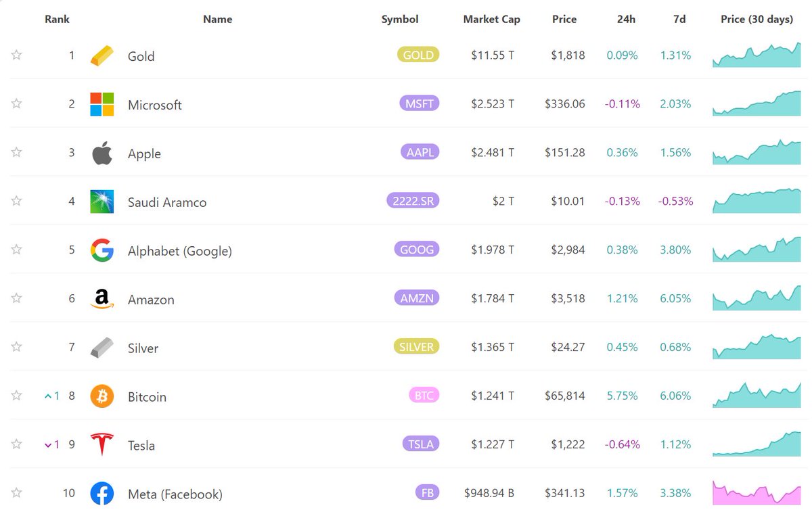Click the AMZN symbol badge

coord(417,298)
